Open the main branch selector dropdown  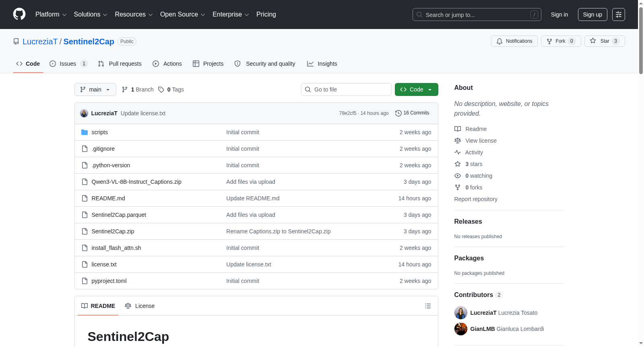(95, 89)
